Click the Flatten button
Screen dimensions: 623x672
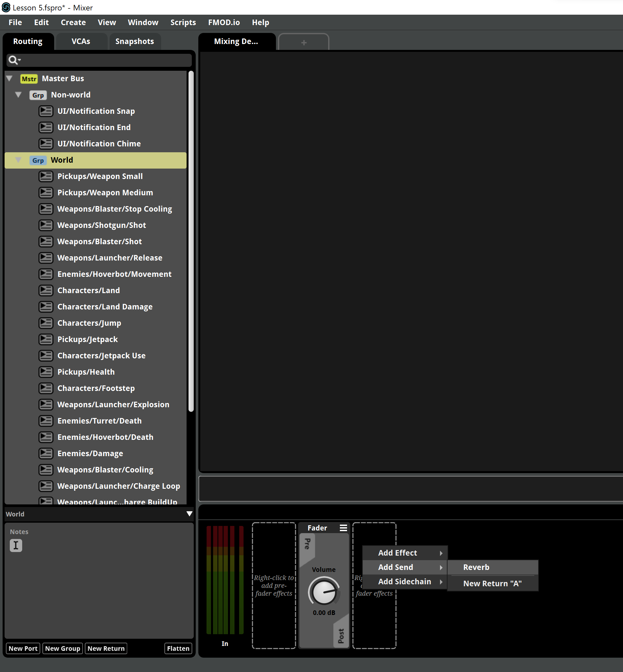click(178, 649)
